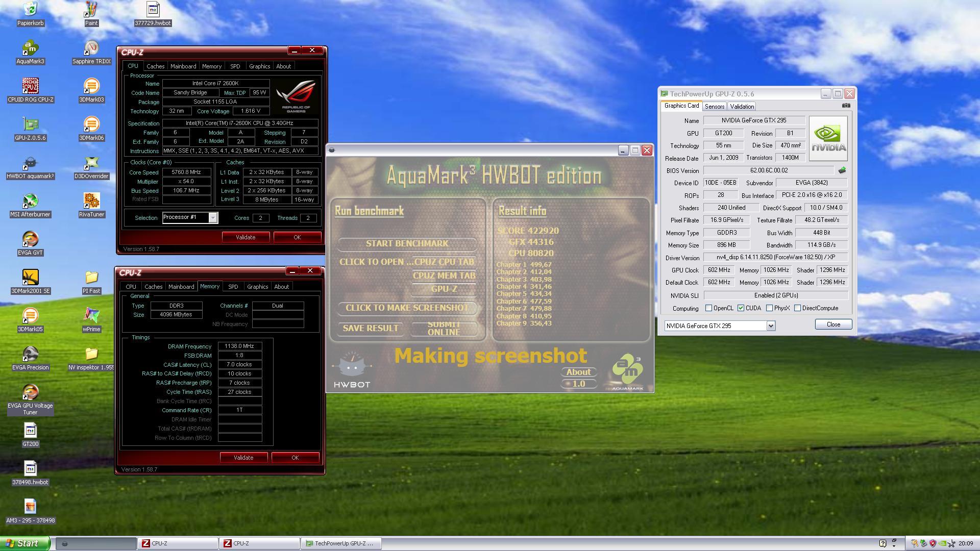Click the Close button in GPU-Z
The height and width of the screenshot is (551, 980).
(833, 324)
